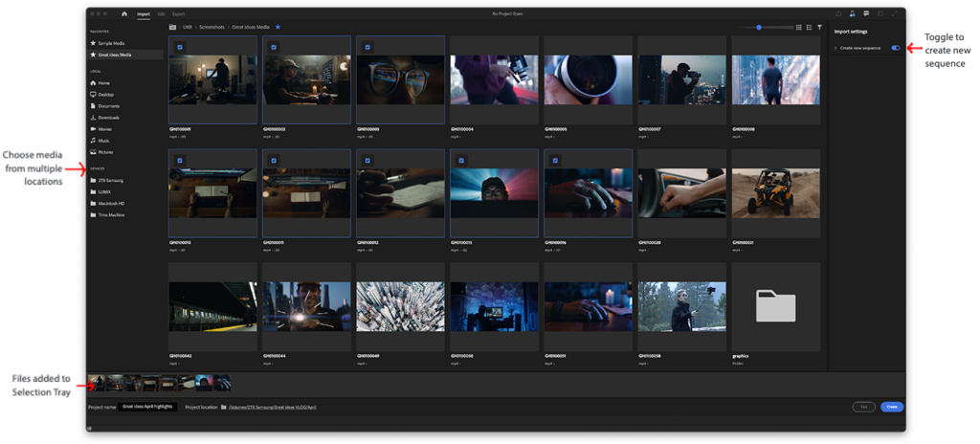The height and width of the screenshot is (444, 980).
Task: Open the feedback speech bubble icon
Action: (x=865, y=13)
